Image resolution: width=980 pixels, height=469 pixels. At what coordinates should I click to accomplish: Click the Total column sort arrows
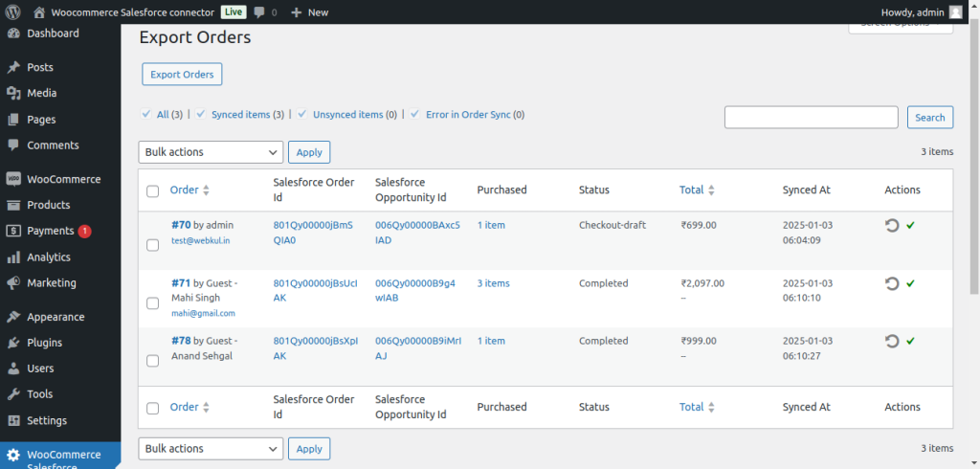tap(711, 190)
